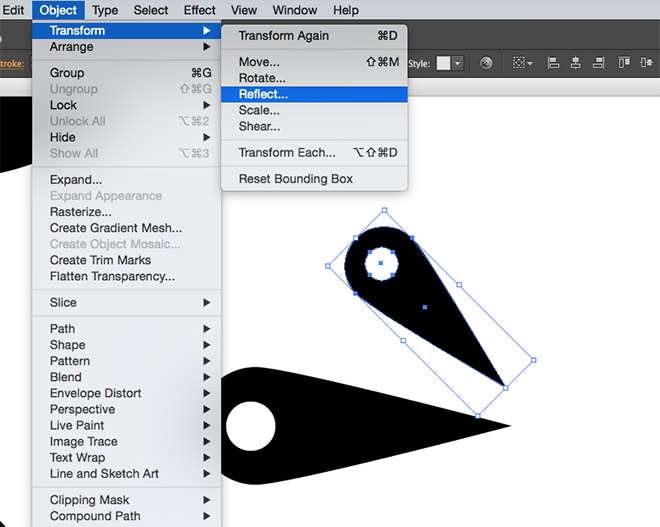Viewport: 660px width, 527px height.
Task: Open the Style swatch dropdown arrow
Action: [458, 64]
